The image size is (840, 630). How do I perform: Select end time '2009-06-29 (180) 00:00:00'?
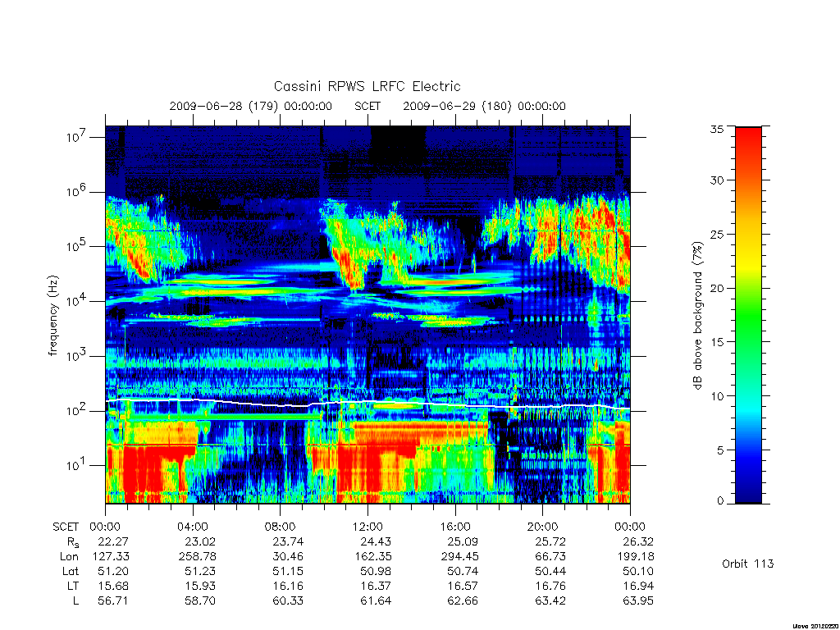(x=484, y=106)
